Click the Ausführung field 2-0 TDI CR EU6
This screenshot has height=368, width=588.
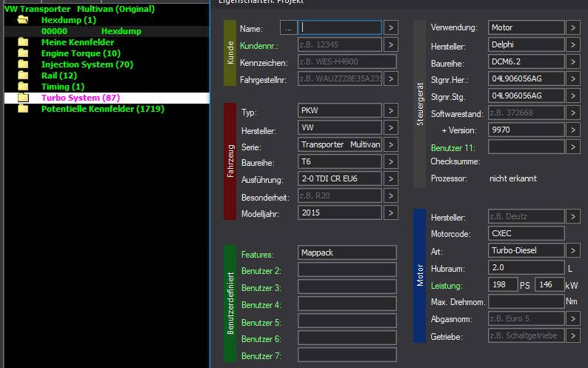(340, 178)
